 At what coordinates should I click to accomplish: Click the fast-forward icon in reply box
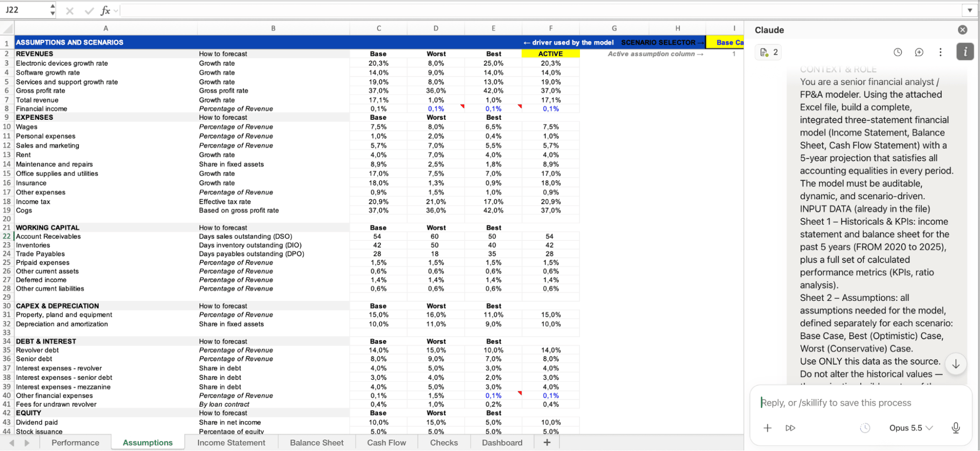(790, 428)
